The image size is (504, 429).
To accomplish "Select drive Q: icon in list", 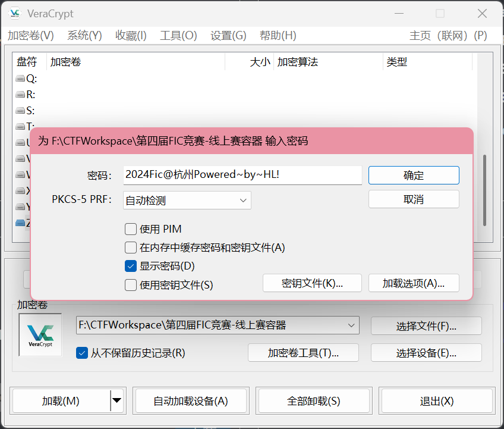I will 20,78.
